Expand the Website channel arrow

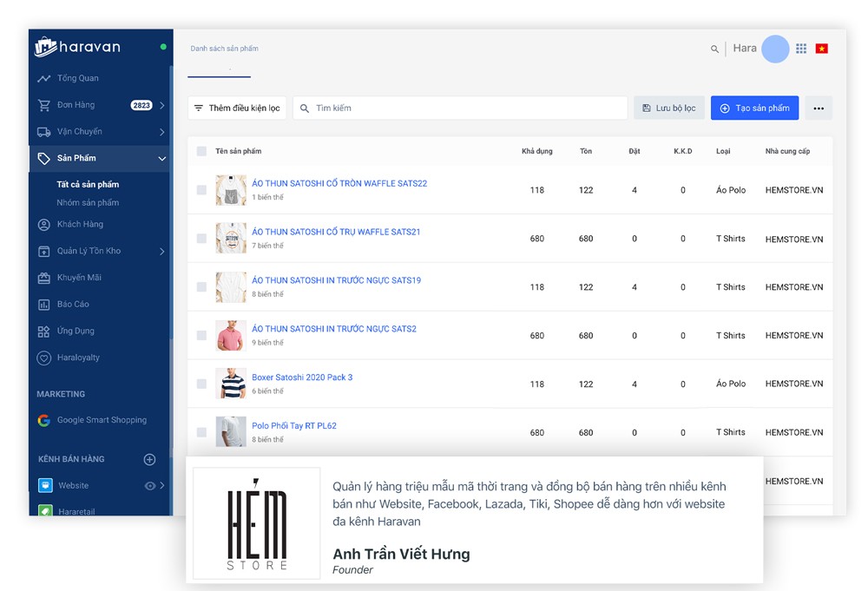[x=161, y=485]
